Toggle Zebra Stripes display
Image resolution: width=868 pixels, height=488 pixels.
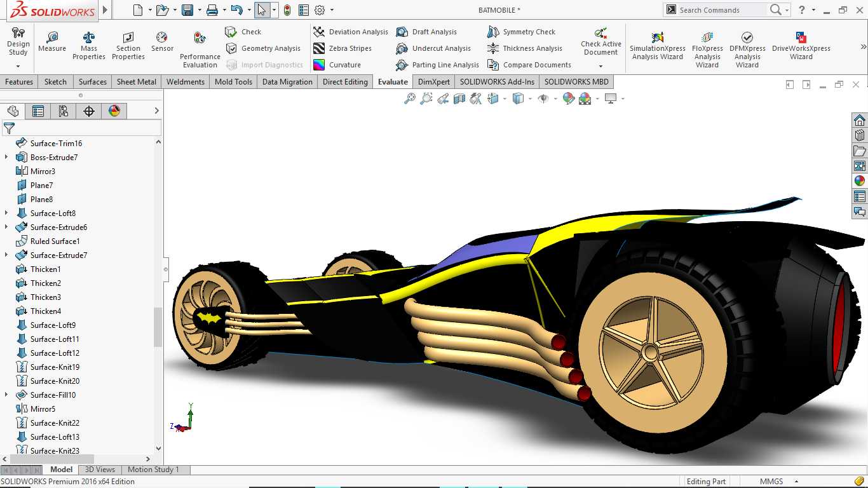pos(342,48)
